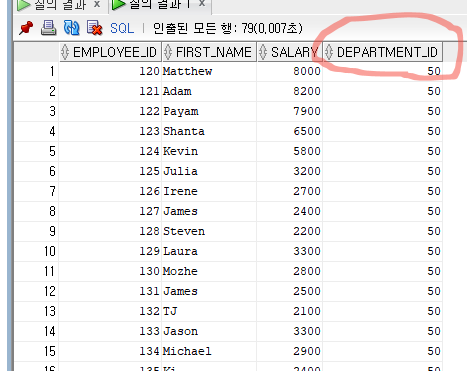Select the cell with name Mozhe
The height and width of the screenshot is (371, 467).
click(209, 271)
